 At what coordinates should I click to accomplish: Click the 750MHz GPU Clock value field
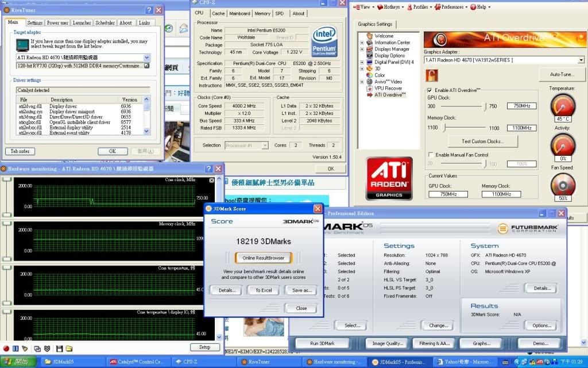pyautogui.click(x=521, y=106)
